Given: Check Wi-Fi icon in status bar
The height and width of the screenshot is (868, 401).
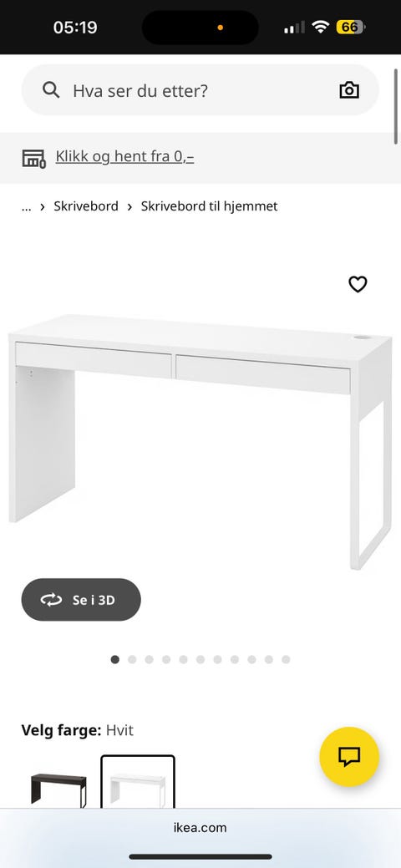Looking at the screenshot, I should tap(320, 27).
